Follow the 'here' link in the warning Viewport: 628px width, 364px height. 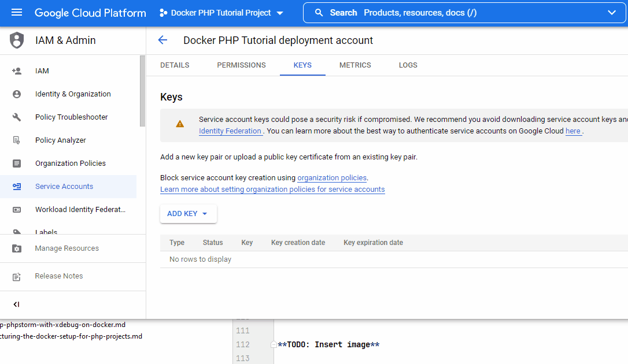pos(572,131)
